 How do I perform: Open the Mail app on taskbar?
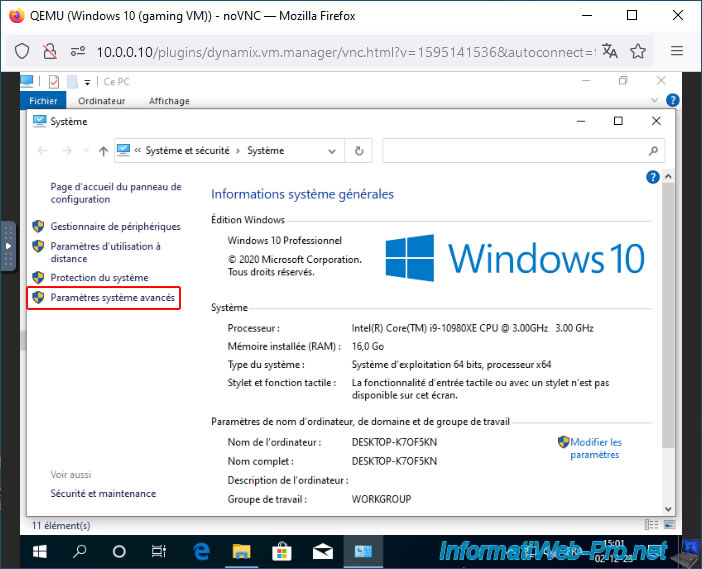[322, 552]
